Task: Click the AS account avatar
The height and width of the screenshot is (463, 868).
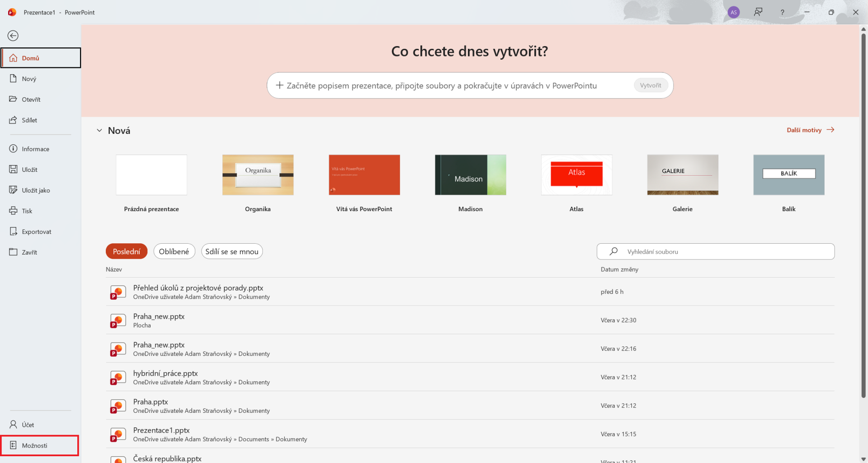Action: coord(734,12)
